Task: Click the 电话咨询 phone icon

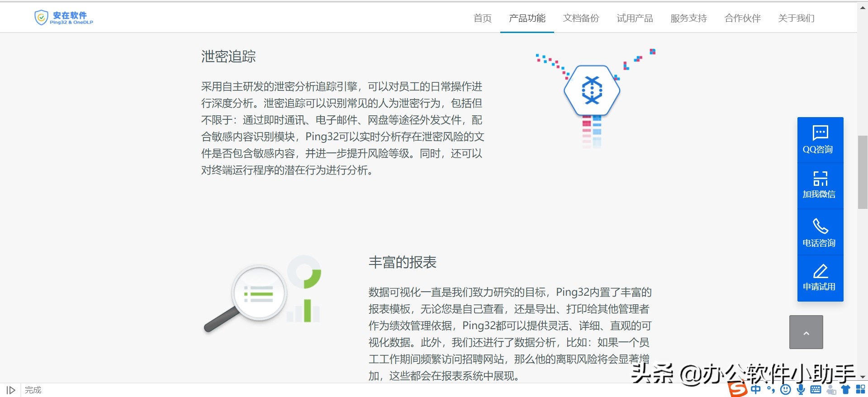Action: [820, 226]
